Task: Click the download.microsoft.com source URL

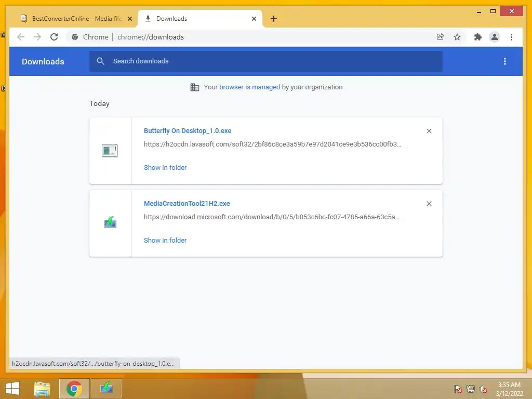Action: [x=272, y=217]
